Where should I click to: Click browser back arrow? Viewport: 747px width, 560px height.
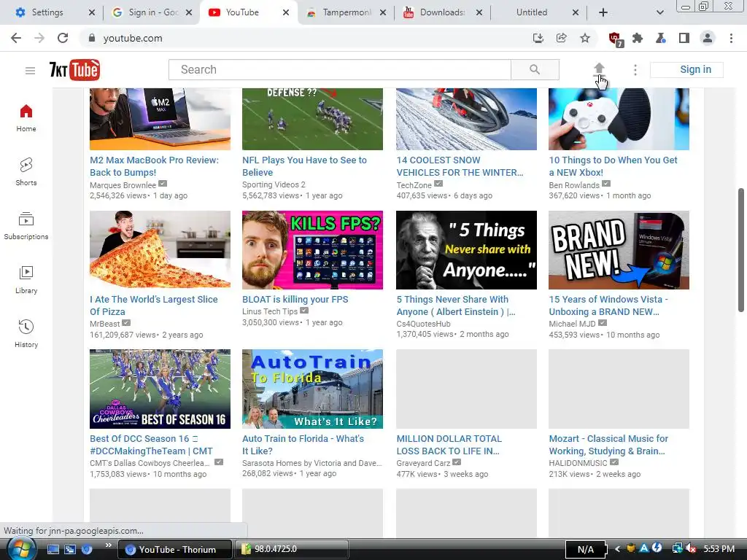point(16,38)
